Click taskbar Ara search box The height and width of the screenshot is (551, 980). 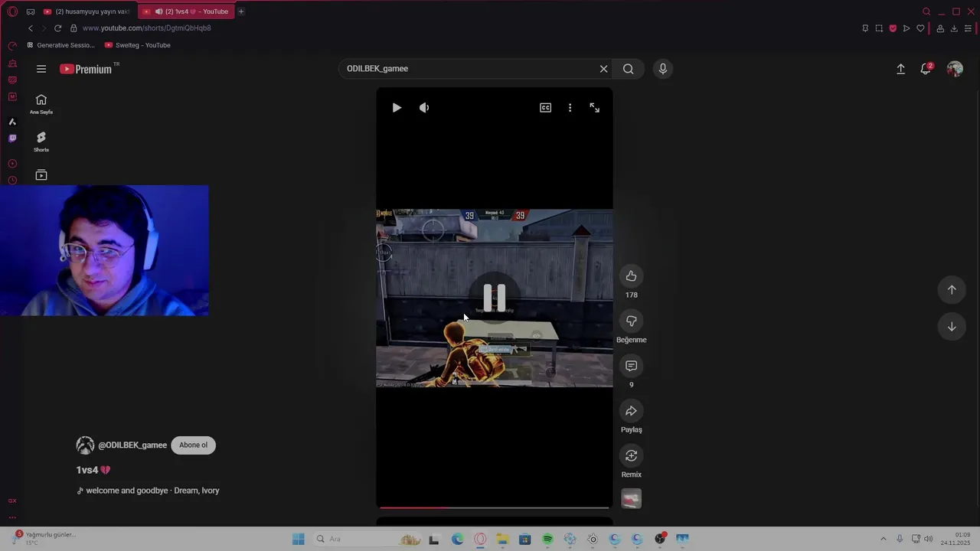[367, 539]
